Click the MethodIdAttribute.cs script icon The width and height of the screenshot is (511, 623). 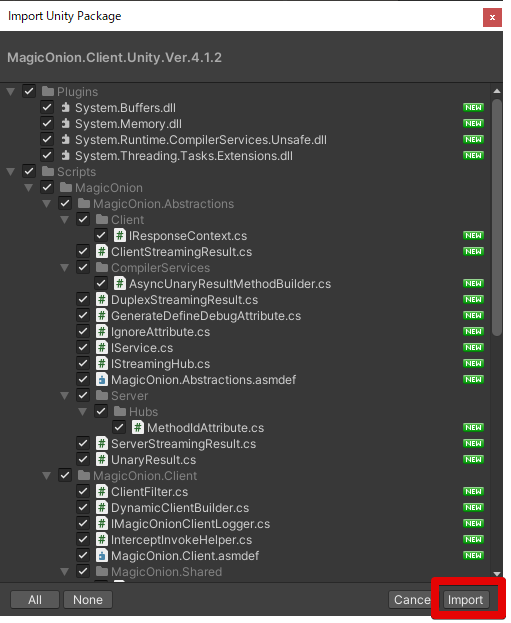click(x=138, y=428)
